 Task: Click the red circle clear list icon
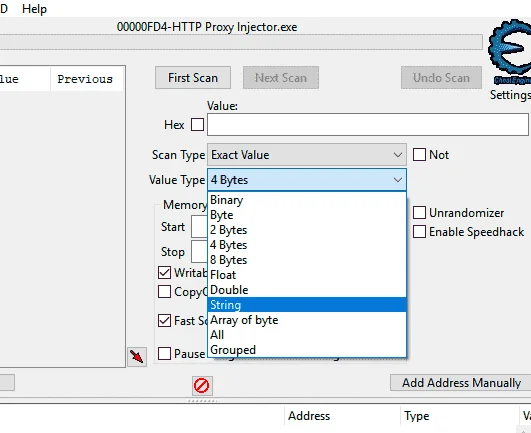pyautogui.click(x=202, y=386)
